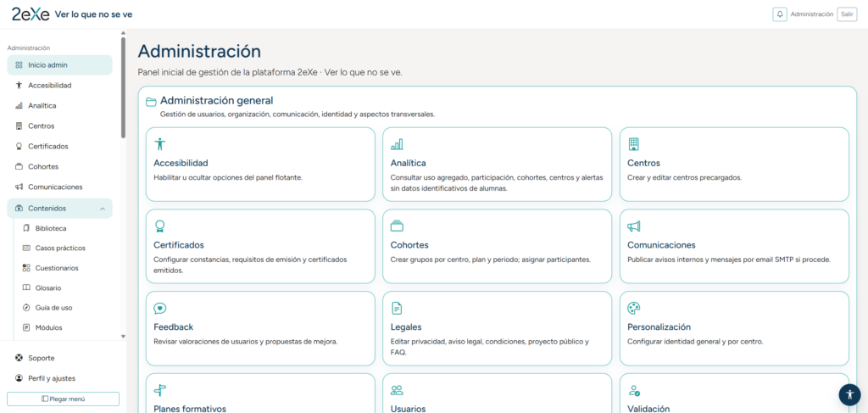The image size is (868, 413).
Task: Click the sidebar scroll up arrow
Action: coord(123,33)
